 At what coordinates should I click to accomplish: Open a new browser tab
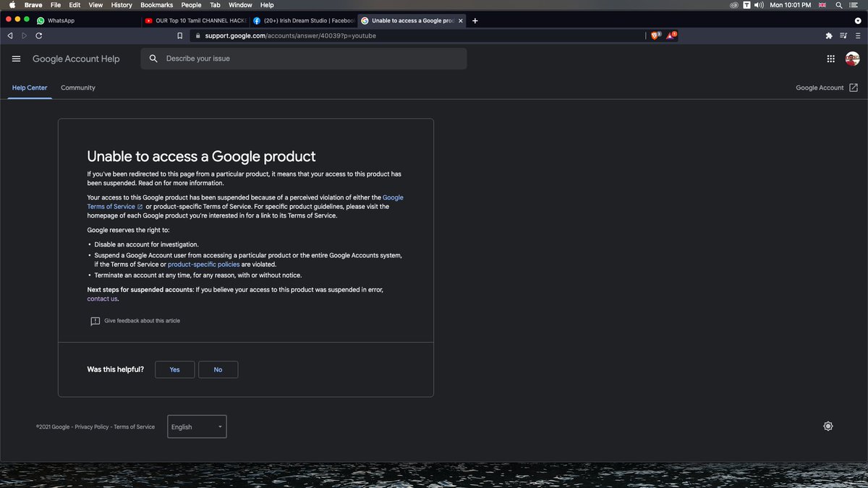pyautogui.click(x=475, y=21)
